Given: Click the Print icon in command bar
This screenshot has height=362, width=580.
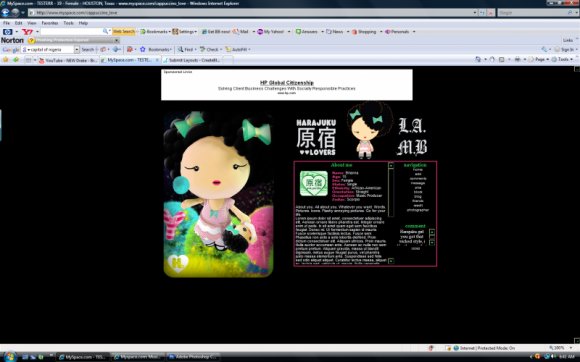Looking at the screenshot, I should click(x=517, y=59).
